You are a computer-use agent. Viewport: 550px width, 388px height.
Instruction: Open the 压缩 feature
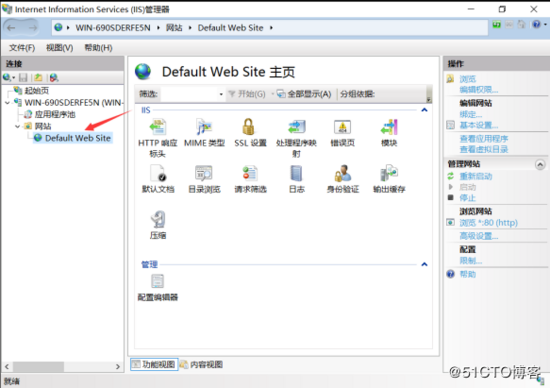[x=157, y=225]
